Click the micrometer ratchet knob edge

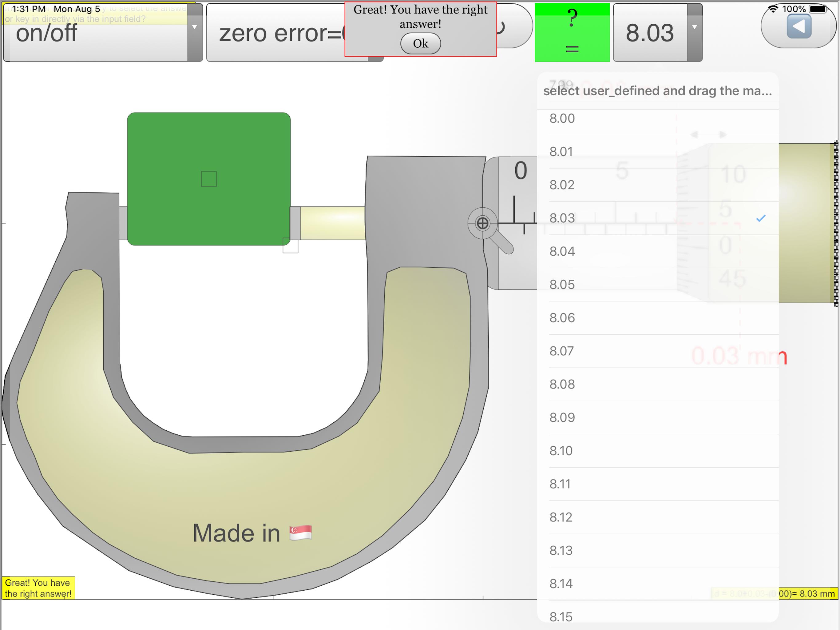[x=835, y=223]
